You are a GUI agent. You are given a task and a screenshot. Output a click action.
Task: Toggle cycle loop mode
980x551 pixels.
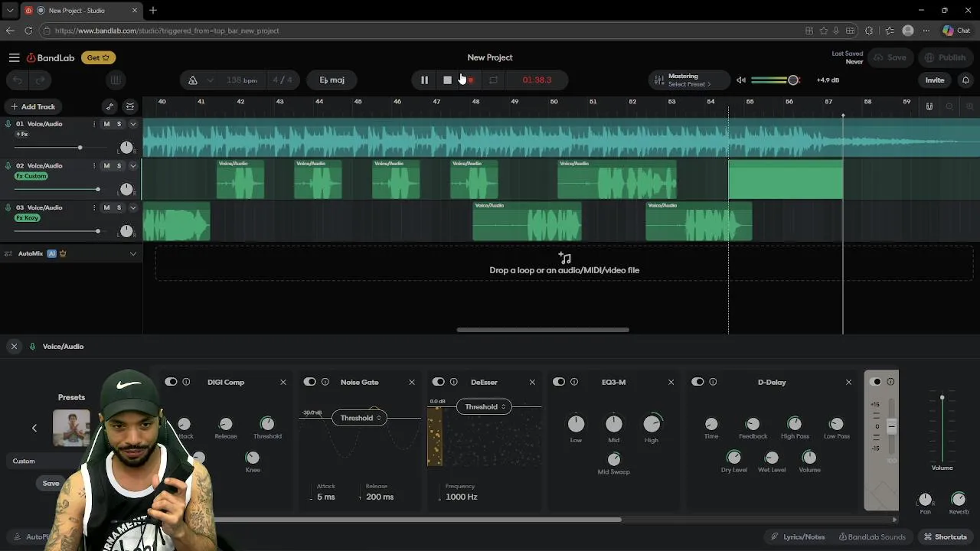494,80
